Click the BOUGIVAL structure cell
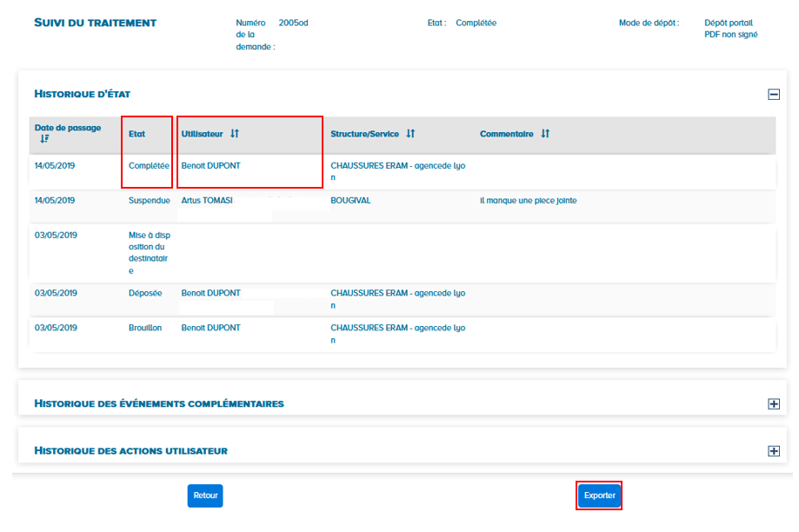The width and height of the screenshot is (799, 532). (350, 201)
